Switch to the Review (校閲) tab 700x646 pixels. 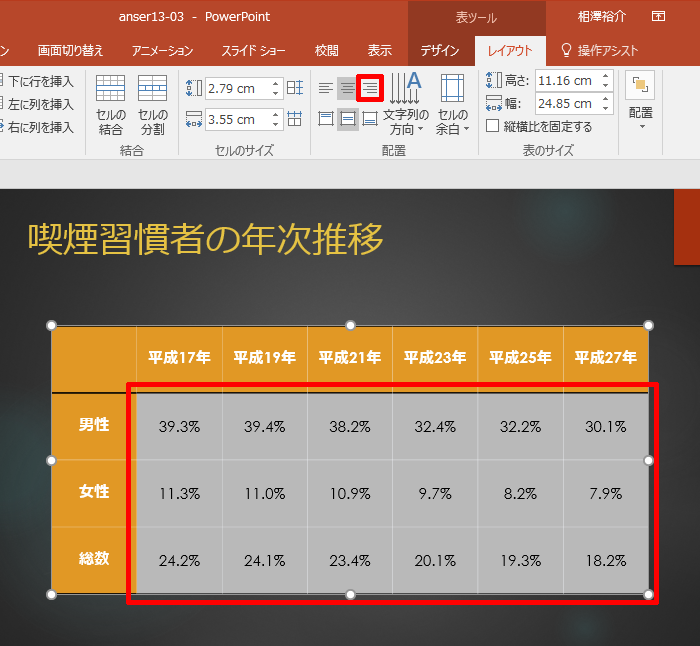[326, 50]
